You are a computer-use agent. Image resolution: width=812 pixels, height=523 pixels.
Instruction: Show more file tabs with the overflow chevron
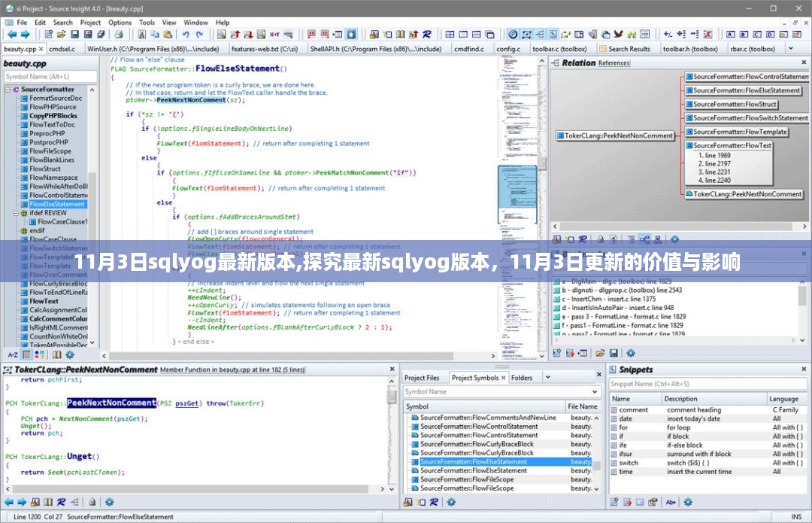(790, 49)
